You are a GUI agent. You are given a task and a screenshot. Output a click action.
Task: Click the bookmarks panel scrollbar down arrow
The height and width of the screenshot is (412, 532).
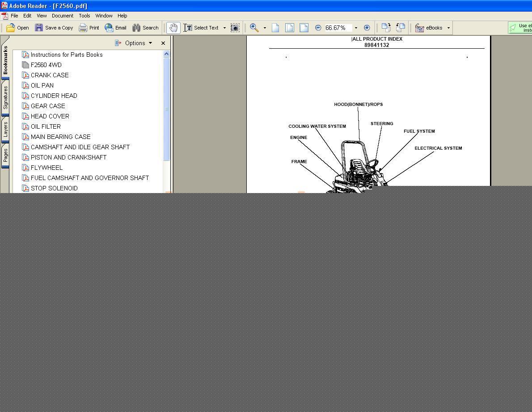click(x=167, y=192)
